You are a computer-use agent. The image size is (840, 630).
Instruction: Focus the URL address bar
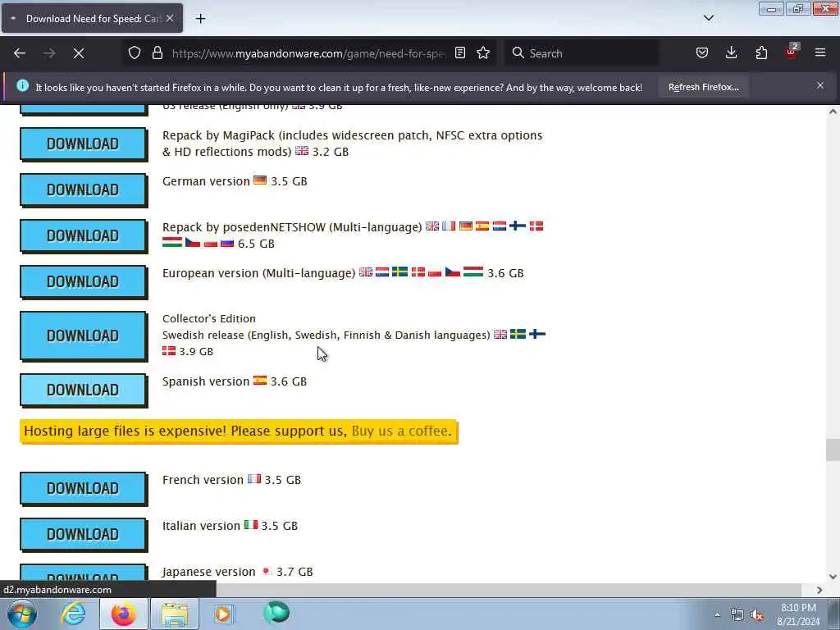click(308, 53)
